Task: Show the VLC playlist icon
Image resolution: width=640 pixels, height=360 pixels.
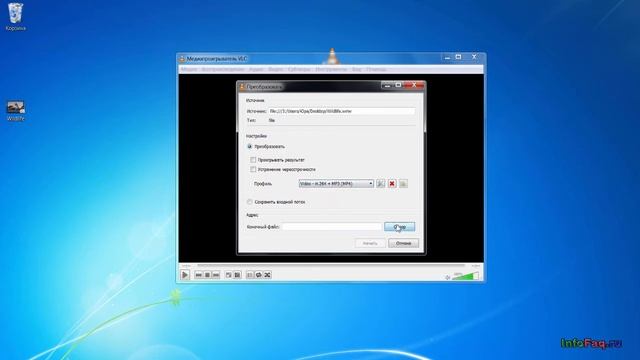Action: pyautogui.click(x=250, y=275)
